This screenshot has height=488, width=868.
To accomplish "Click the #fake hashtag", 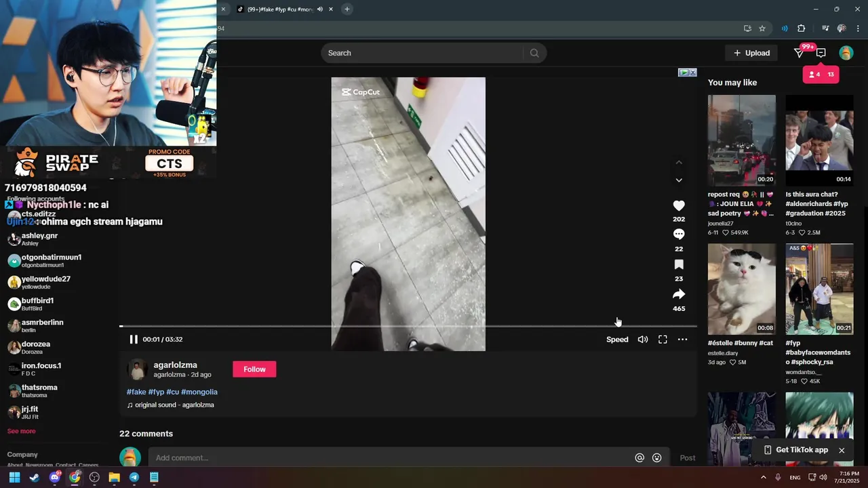I will tap(136, 392).
